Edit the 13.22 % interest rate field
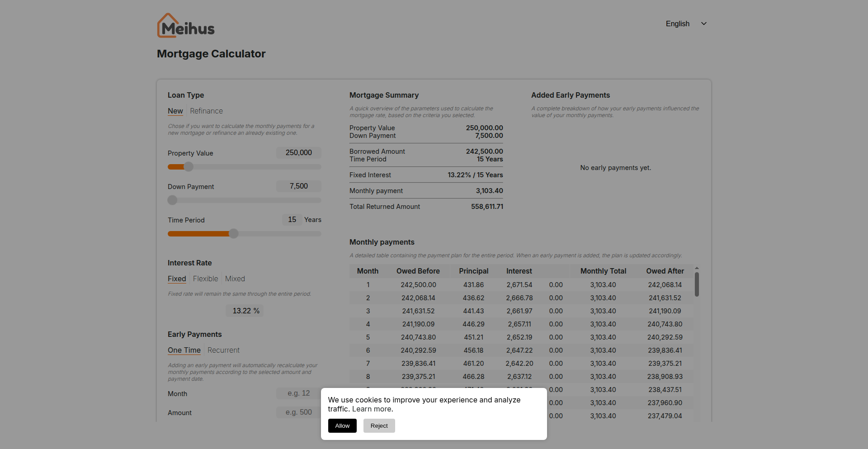The image size is (868, 449). (x=244, y=311)
